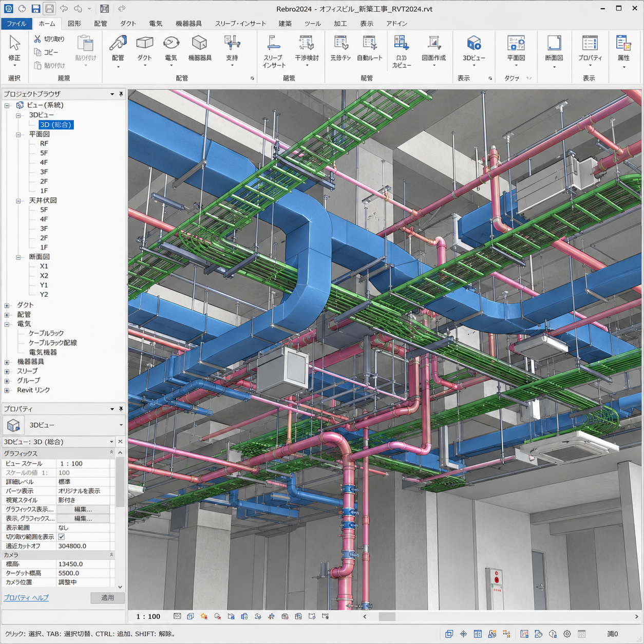This screenshot has width=644, height=644.
Task: Select ケーブルラック配線 in the project browser
Action: [53, 343]
